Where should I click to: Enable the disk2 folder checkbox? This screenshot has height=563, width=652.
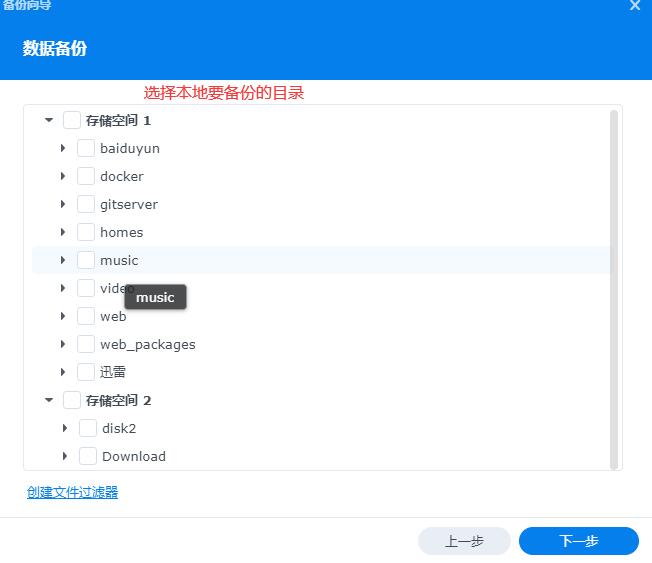[x=88, y=428]
